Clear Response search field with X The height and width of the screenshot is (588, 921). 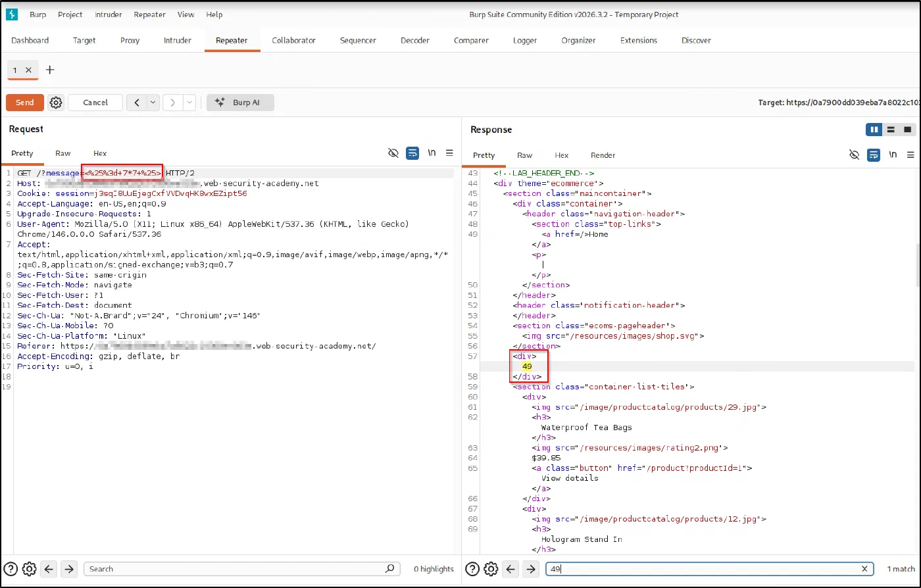click(x=864, y=569)
